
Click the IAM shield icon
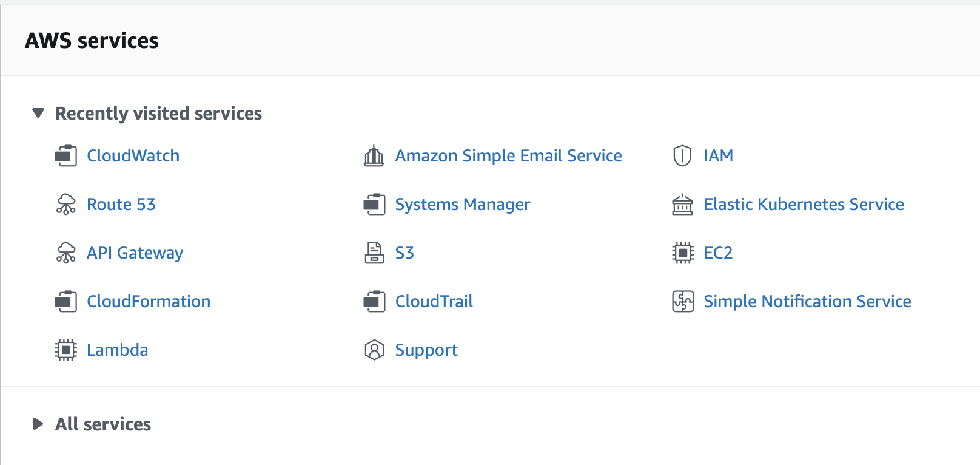tap(682, 156)
